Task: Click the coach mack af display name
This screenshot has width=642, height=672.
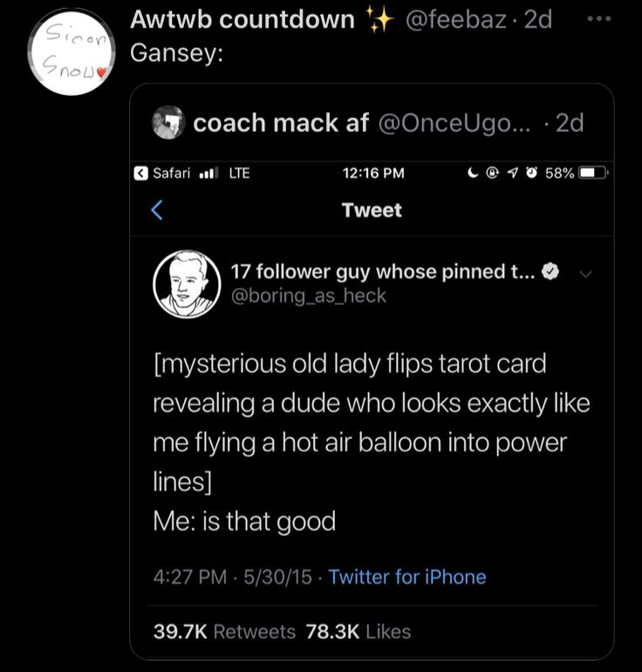Action: tap(281, 124)
